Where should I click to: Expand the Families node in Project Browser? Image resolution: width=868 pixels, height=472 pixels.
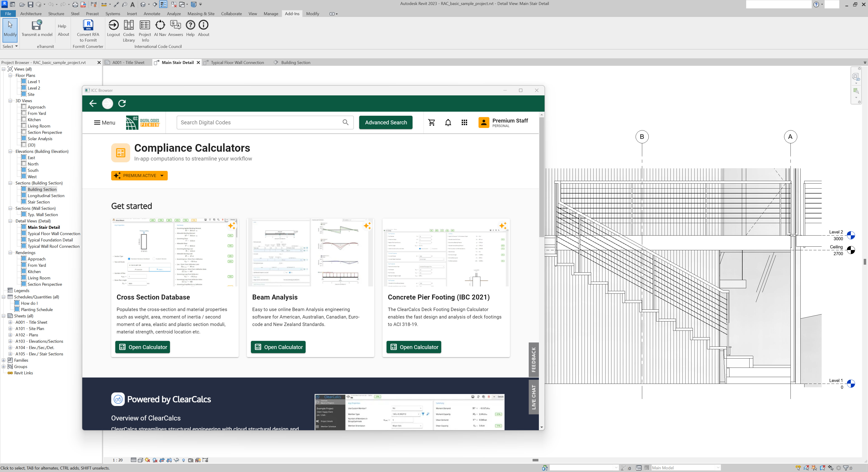pyautogui.click(x=4, y=360)
